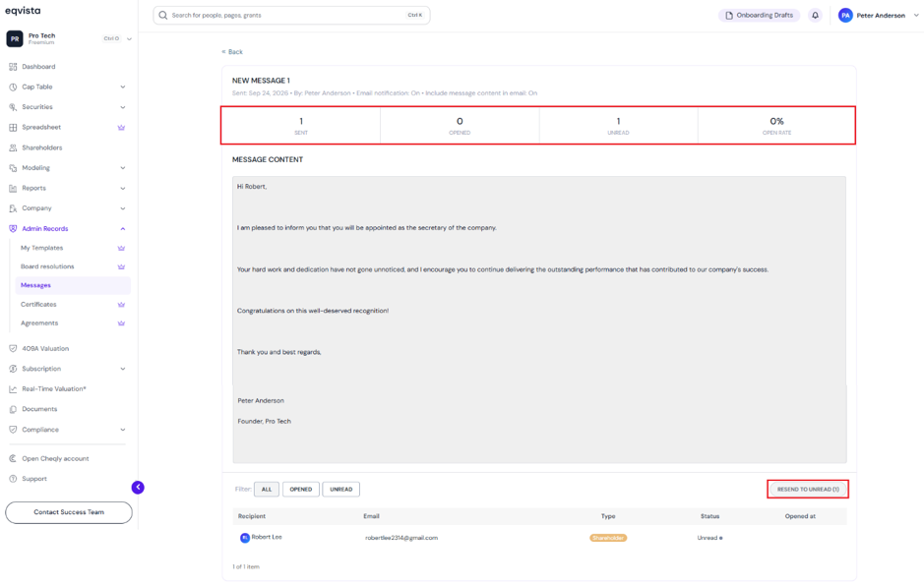This screenshot has width=924, height=586.
Task: Click the Dashboard grid icon
Action: (13, 67)
